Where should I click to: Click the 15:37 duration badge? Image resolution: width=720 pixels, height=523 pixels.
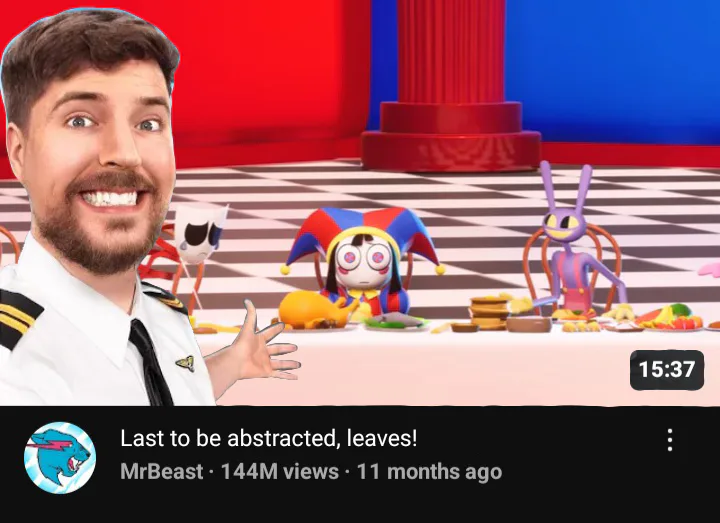[x=667, y=370]
